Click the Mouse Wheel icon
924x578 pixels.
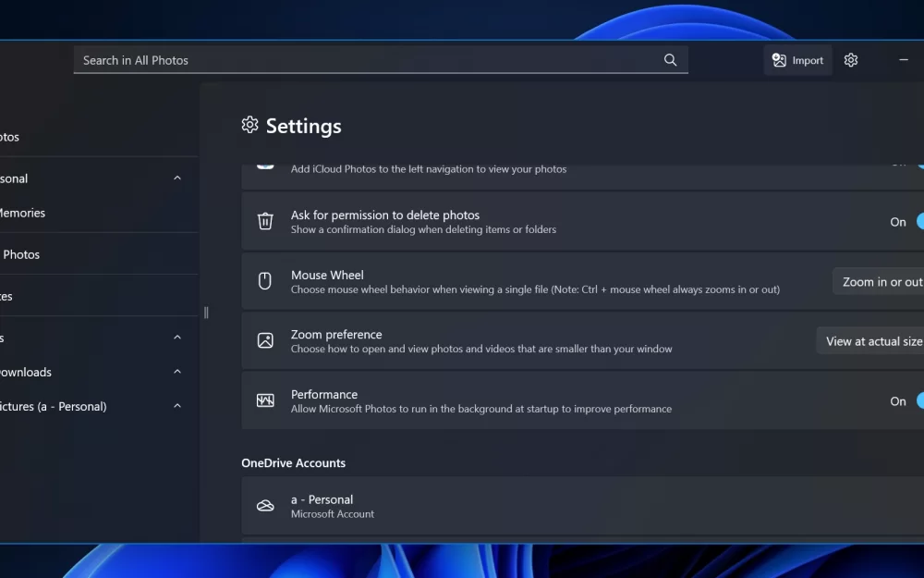(265, 281)
